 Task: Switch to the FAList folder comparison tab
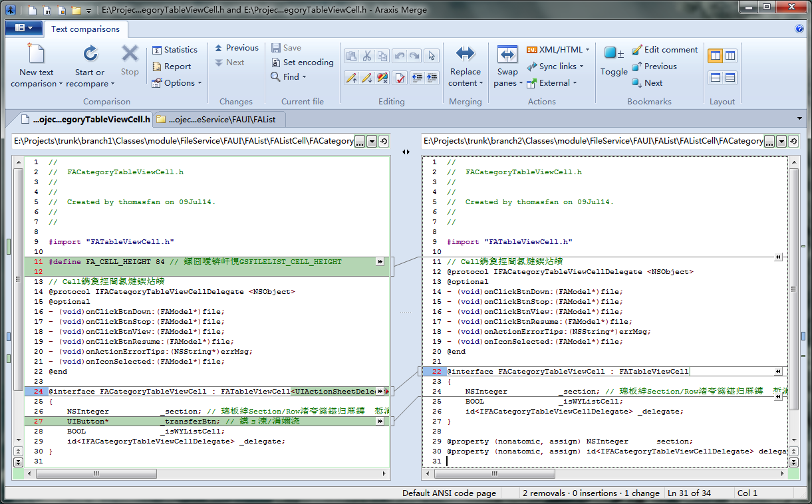click(219, 120)
